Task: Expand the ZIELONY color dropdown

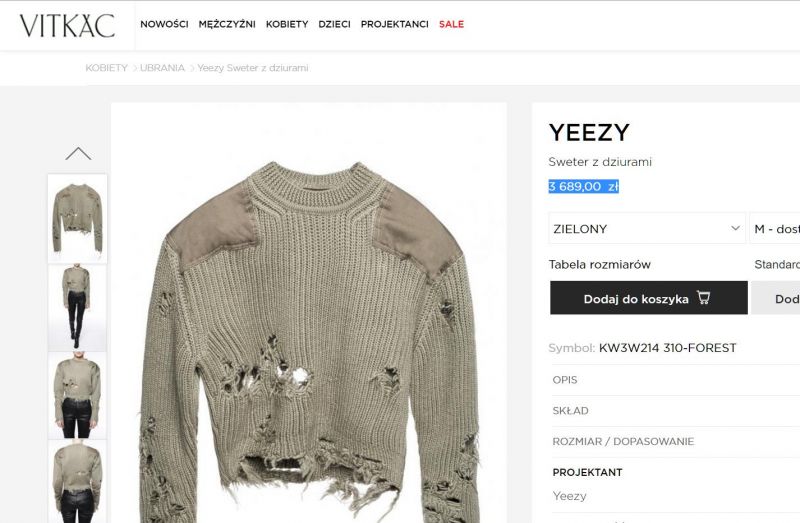Action: [x=647, y=228]
